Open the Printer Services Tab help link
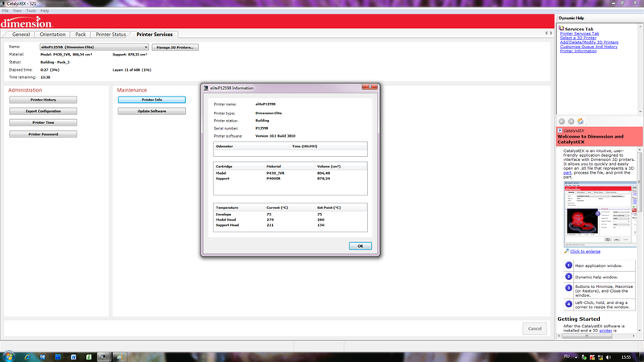Image resolution: width=644 pixels, height=362 pixels. (x=579, y=34)
